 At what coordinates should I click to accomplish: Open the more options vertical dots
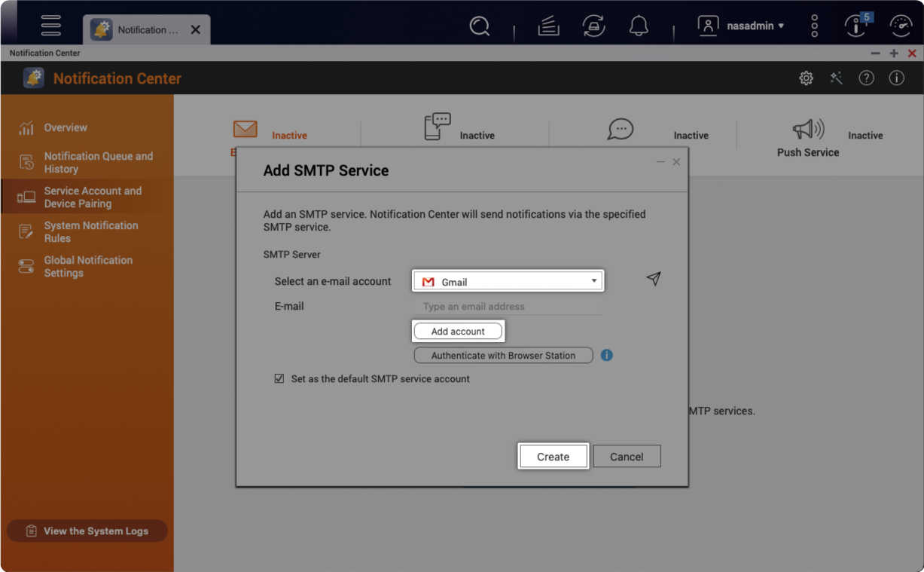[814, 26]
